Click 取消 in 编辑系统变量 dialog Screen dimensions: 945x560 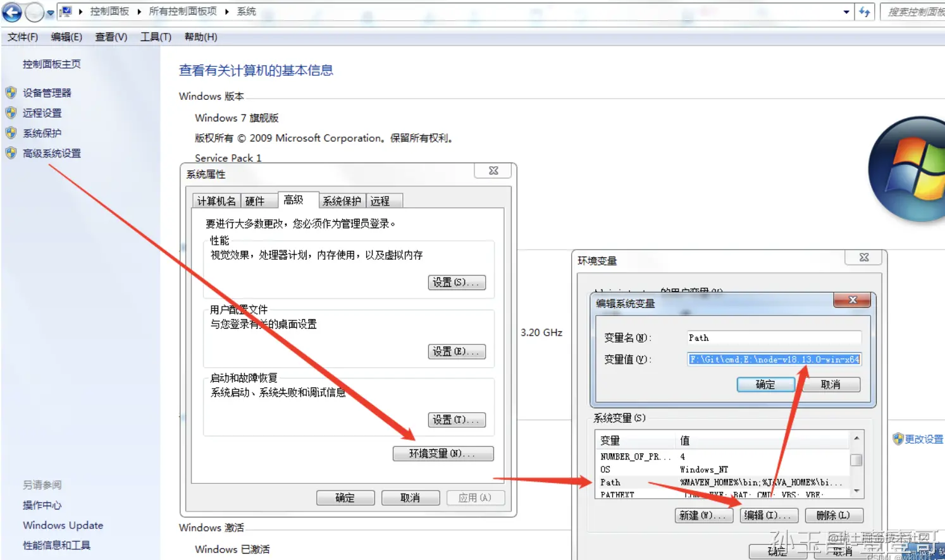[831, 384]
